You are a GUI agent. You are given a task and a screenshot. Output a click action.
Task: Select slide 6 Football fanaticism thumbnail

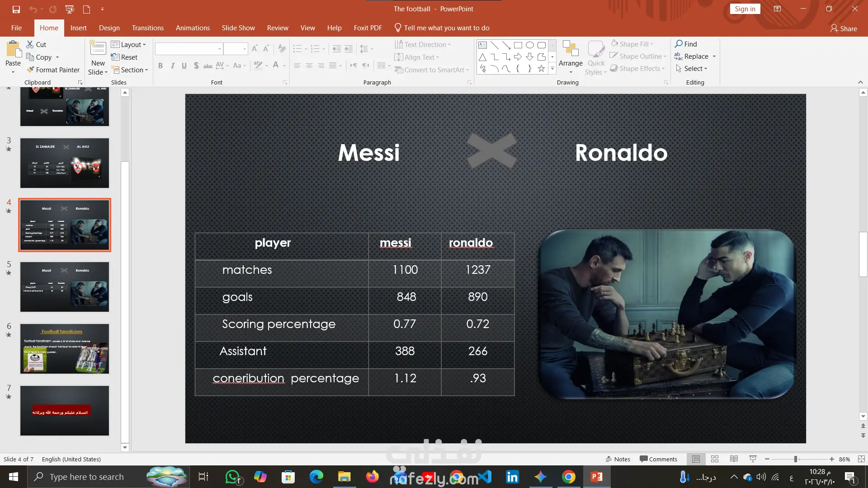(x=65, y=349)
